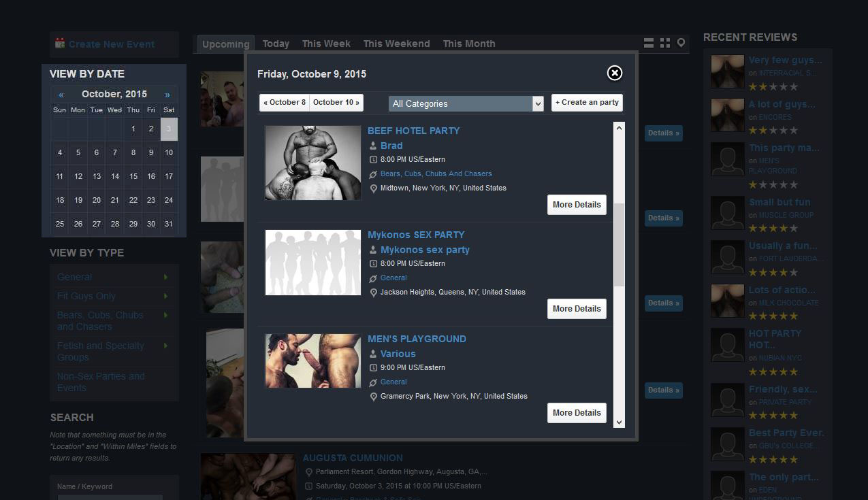868x500 pixels.
Task: Switch to grid view icon
Action: pos(665,44)
